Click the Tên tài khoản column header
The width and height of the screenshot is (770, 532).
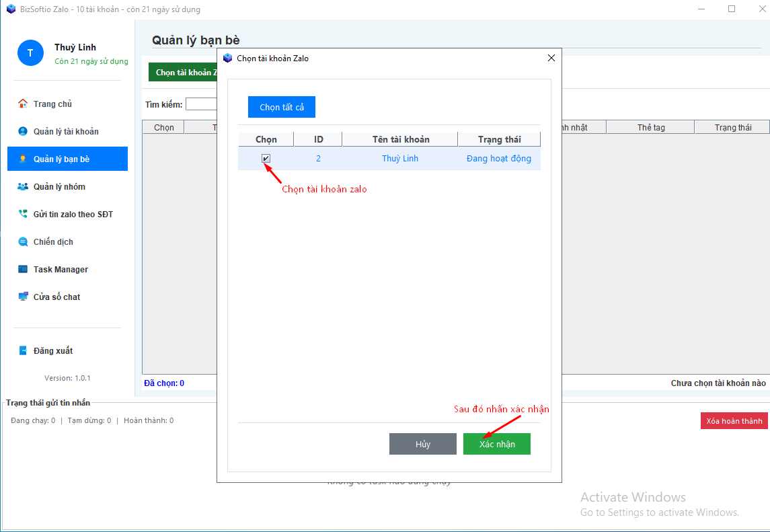[x=400, y=139]
